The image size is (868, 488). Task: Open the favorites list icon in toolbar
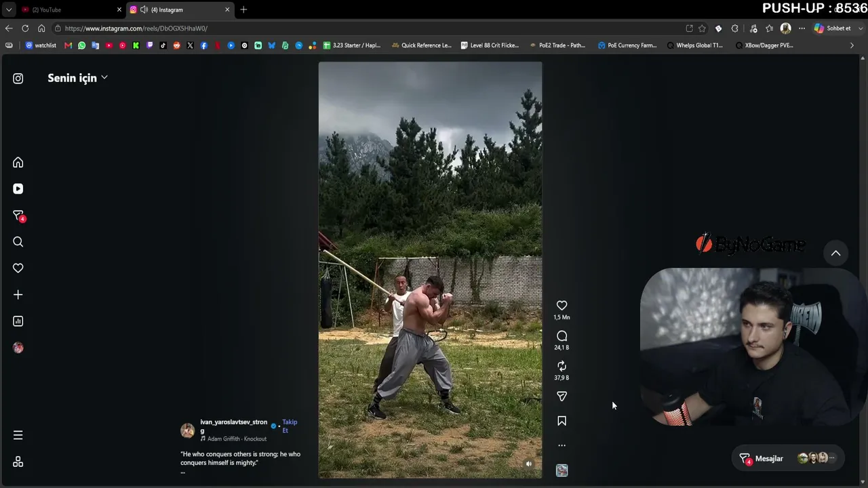(769, 28)
